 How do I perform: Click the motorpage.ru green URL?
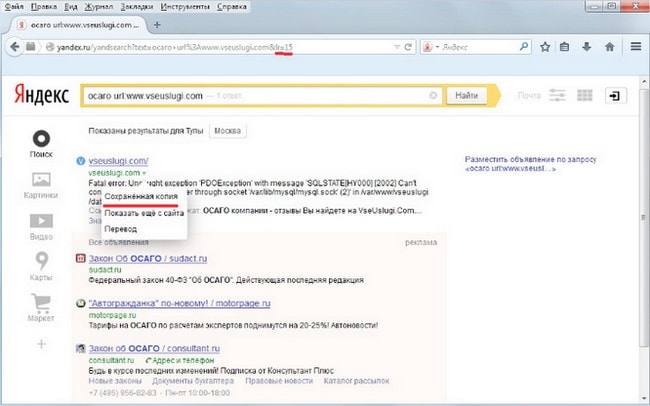[112, 315]
